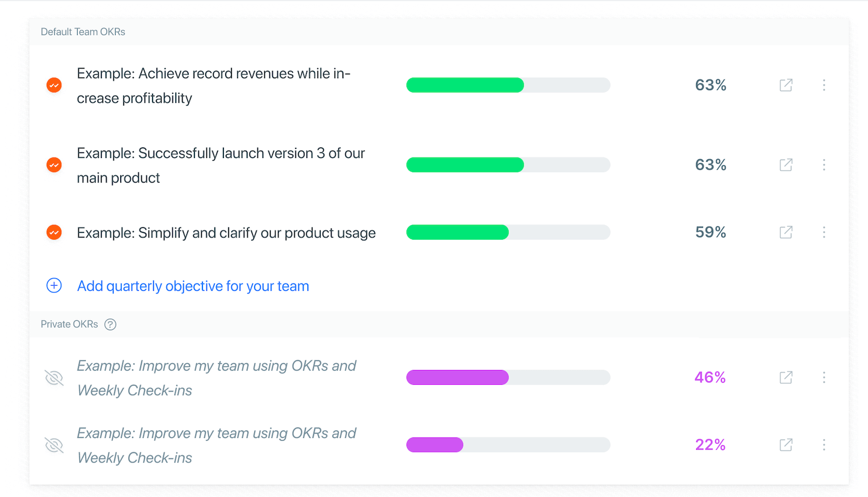868x497 pixels.
Task: Open the launch version 3 objective's external link icon
Action: [786, 165]
